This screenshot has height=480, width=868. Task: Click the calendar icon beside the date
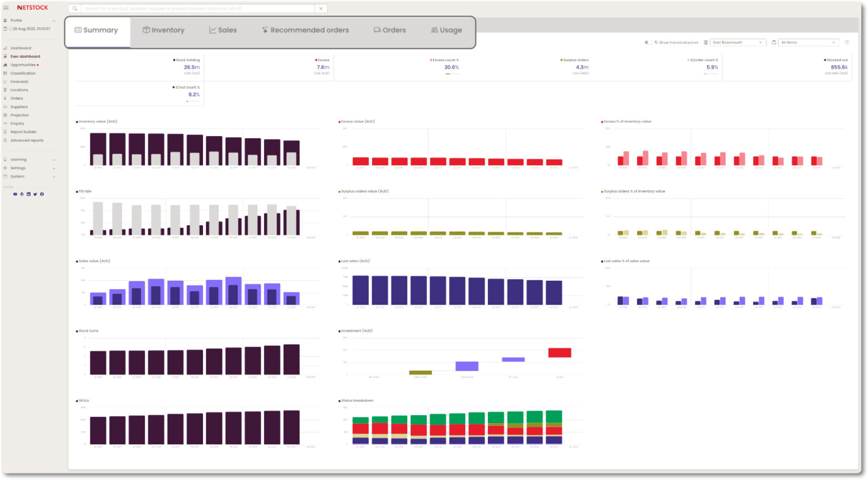5,29
